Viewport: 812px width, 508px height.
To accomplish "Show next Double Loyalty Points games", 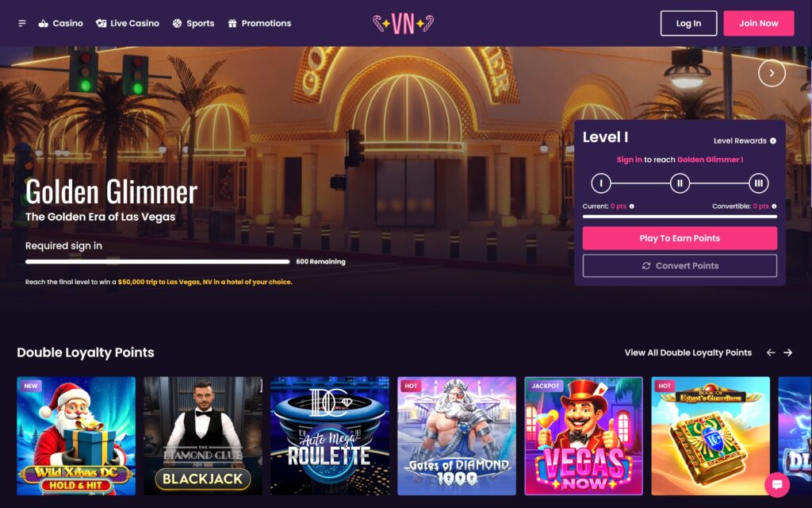I will (787, 352).
